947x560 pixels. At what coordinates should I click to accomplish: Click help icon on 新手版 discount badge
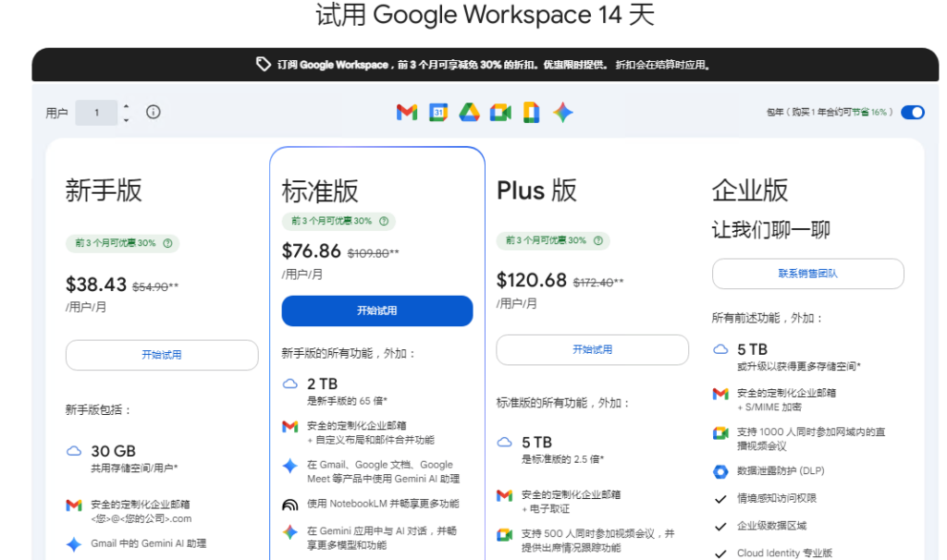(x=167, y=243)
